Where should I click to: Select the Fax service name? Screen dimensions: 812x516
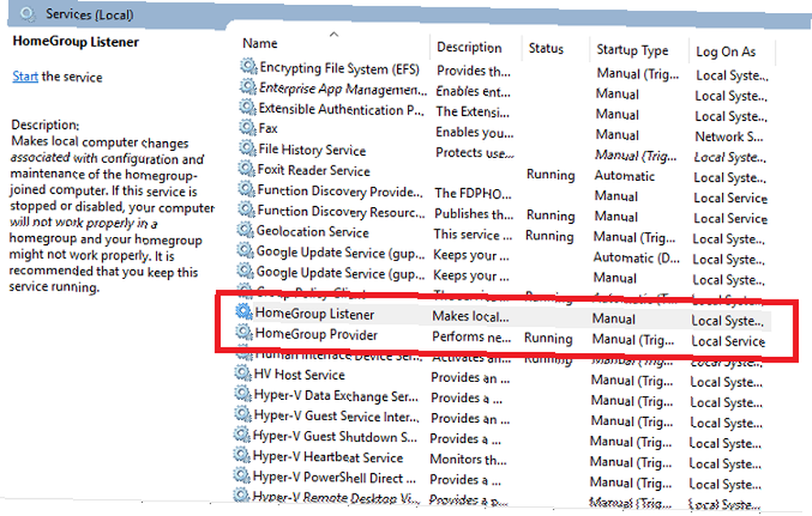pos(268,128)
